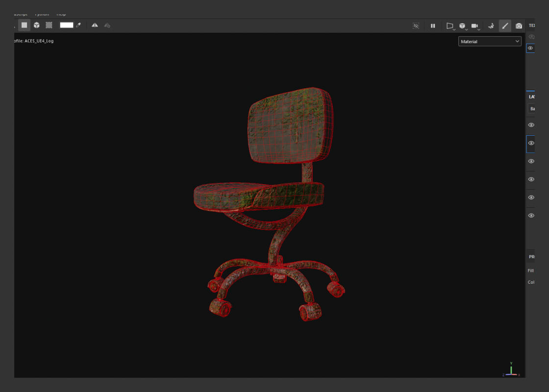This screenshot has width=549, height=392.
Task: Click the mirror symmetry icon in the toolbar
Action: tap(95, 25)
